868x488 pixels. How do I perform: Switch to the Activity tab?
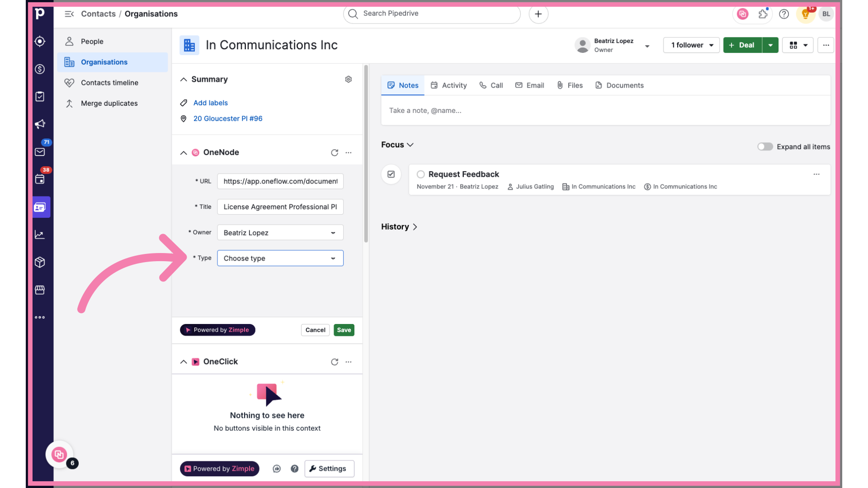tap(448, 85)
